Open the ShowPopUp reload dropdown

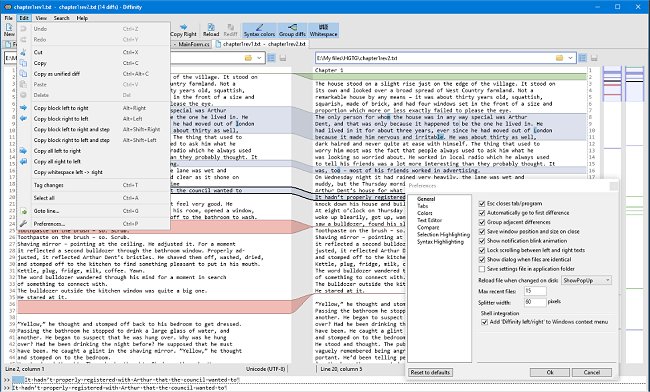(x=586, y=281)
